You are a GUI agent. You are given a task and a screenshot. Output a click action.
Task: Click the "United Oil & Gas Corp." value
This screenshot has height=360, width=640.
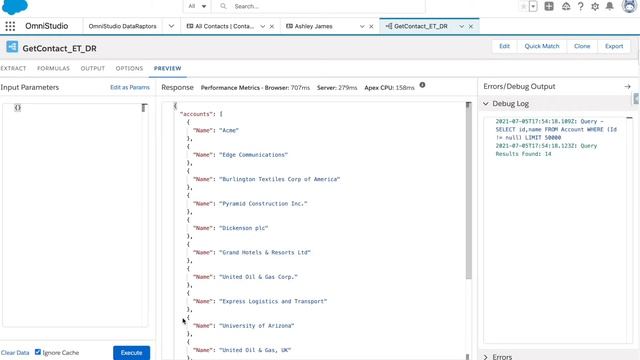pos(258,277)
